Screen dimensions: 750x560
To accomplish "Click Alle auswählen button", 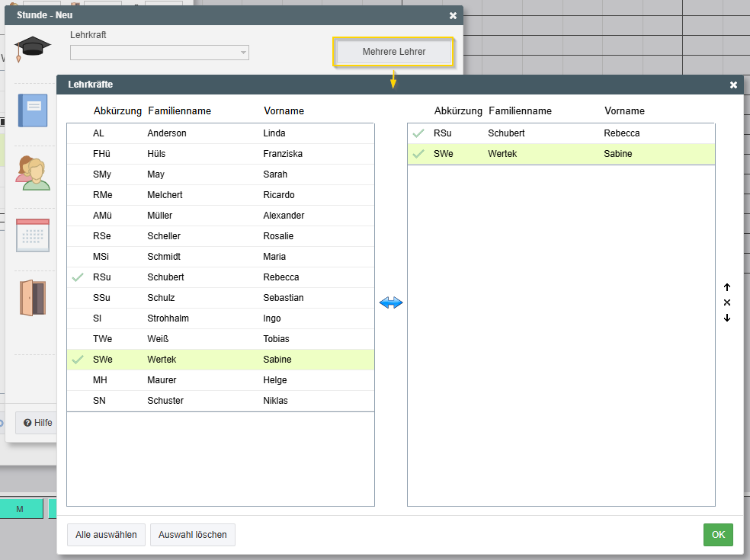I will [x=106, y=535].
